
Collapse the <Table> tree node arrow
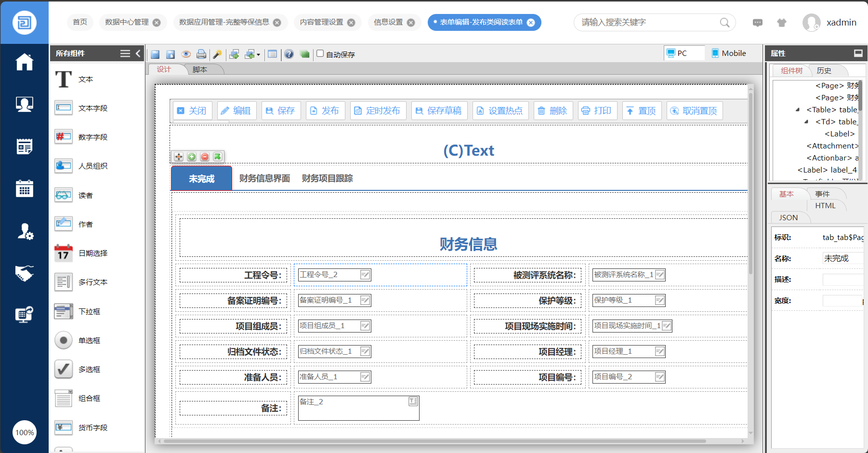click(798, 110)
